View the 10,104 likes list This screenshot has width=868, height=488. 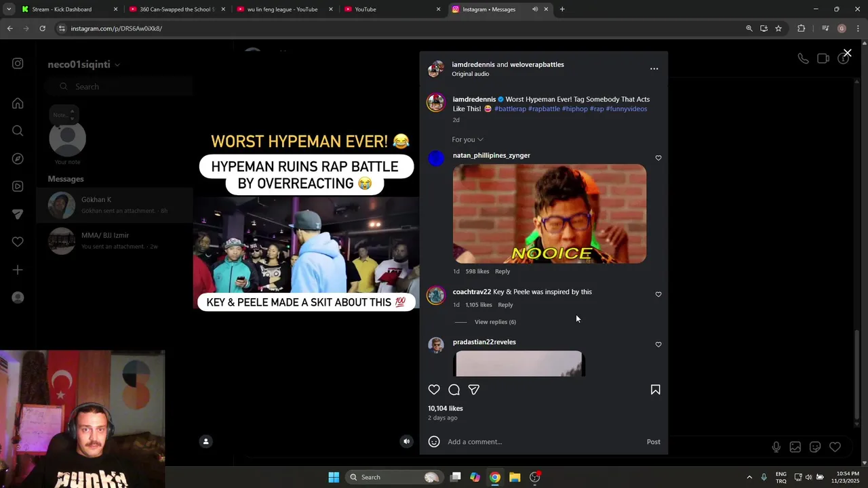(x=446, y=409)
